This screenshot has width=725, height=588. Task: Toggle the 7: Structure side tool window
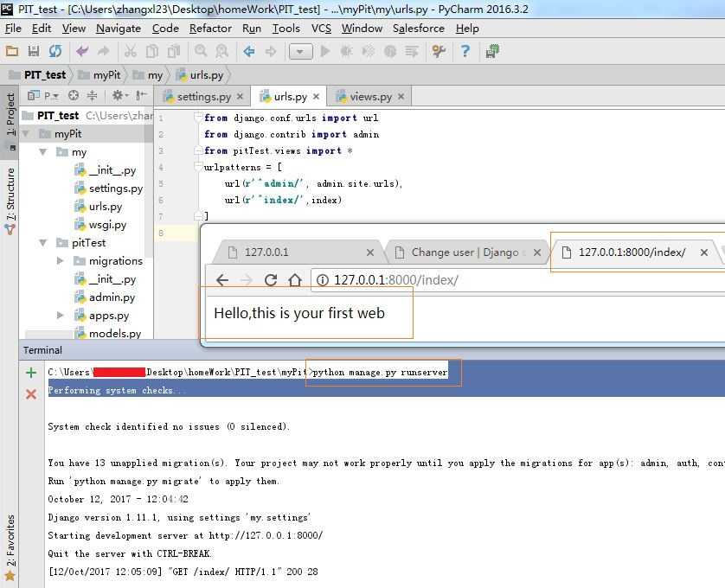10,200
